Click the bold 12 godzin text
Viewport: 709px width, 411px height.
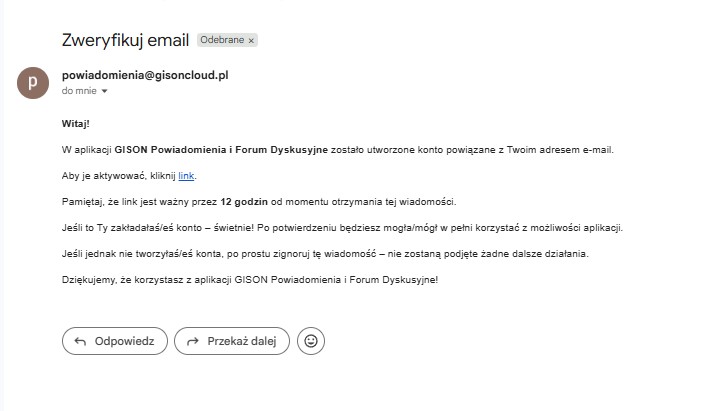249,202
